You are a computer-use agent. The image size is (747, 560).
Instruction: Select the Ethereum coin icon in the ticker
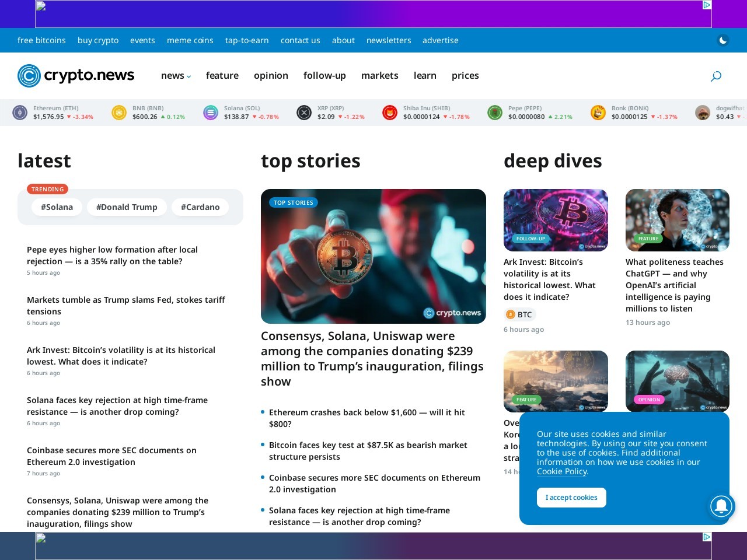(x=19, y=112)
